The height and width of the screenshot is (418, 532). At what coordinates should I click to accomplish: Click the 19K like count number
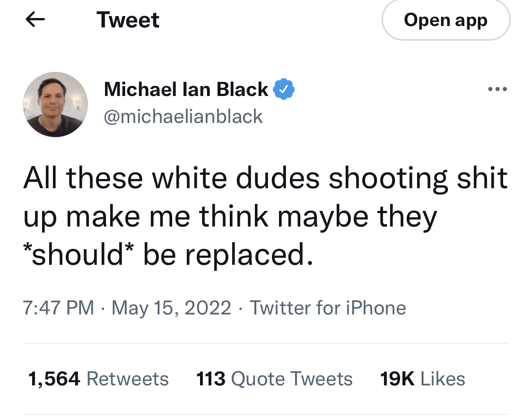[397, 379]
